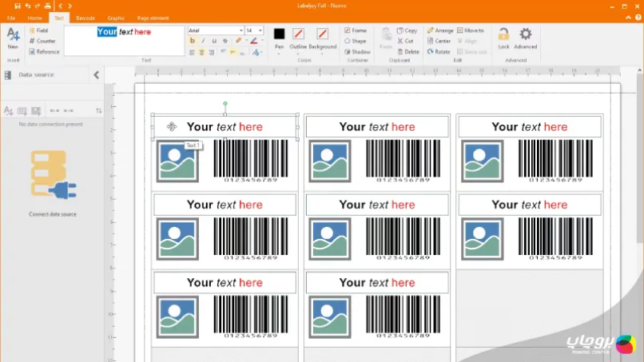Image resolution: width=644 pixels, height=362 pixels.
Task: Select the first label's picture placeholder
Action: [x=177, y=161]
